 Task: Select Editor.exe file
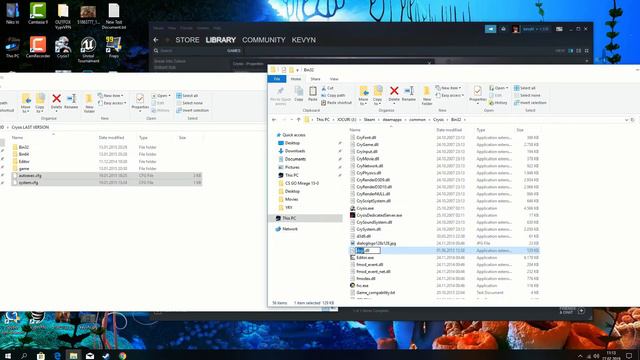click(364, 258)
